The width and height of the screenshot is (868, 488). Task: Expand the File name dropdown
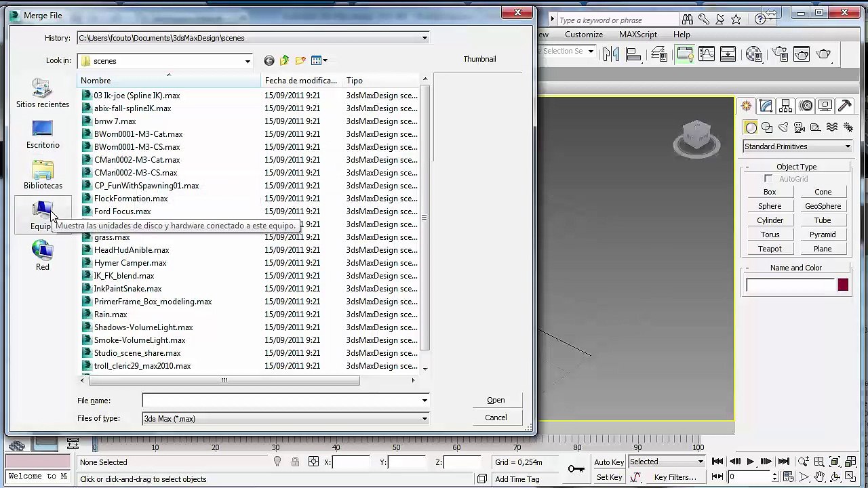(x=425, y=401)
